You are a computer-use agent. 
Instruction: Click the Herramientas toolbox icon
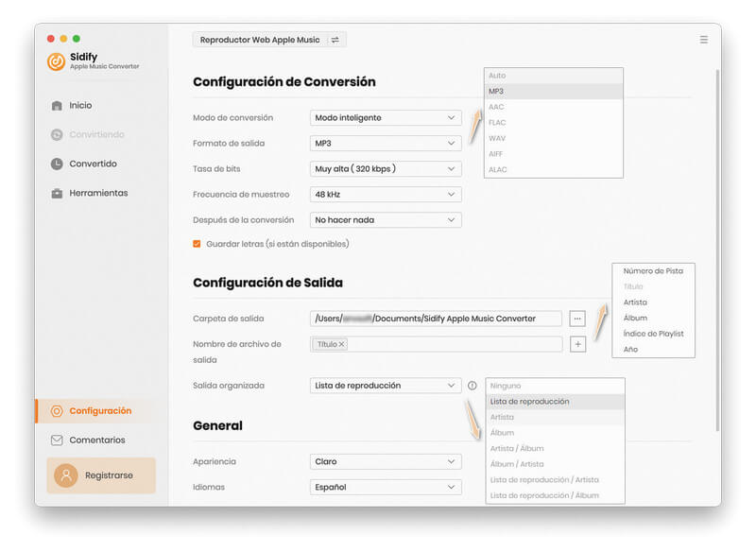click(x=57, y=194)
